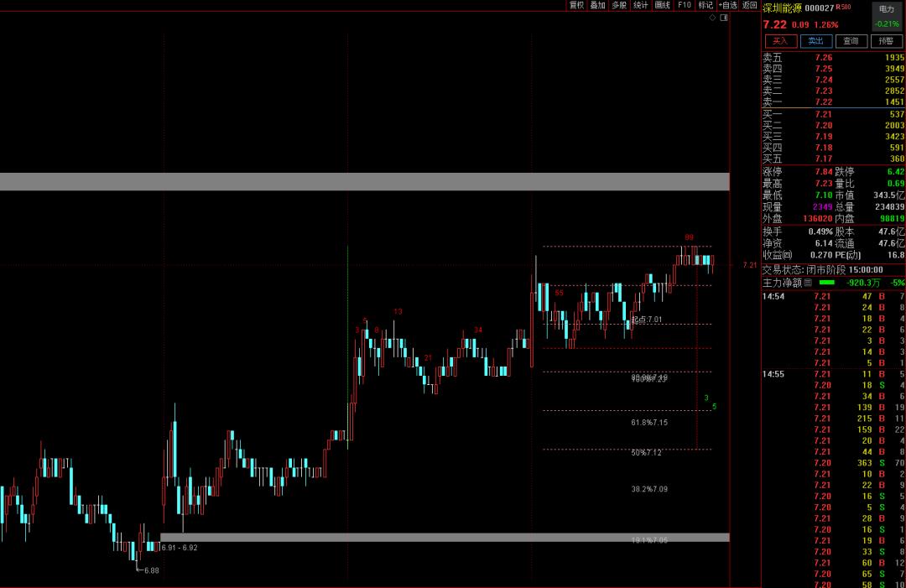Screen dimensions: 906x588
Task: Click the 返回 back button
Action: coord(749,5)
